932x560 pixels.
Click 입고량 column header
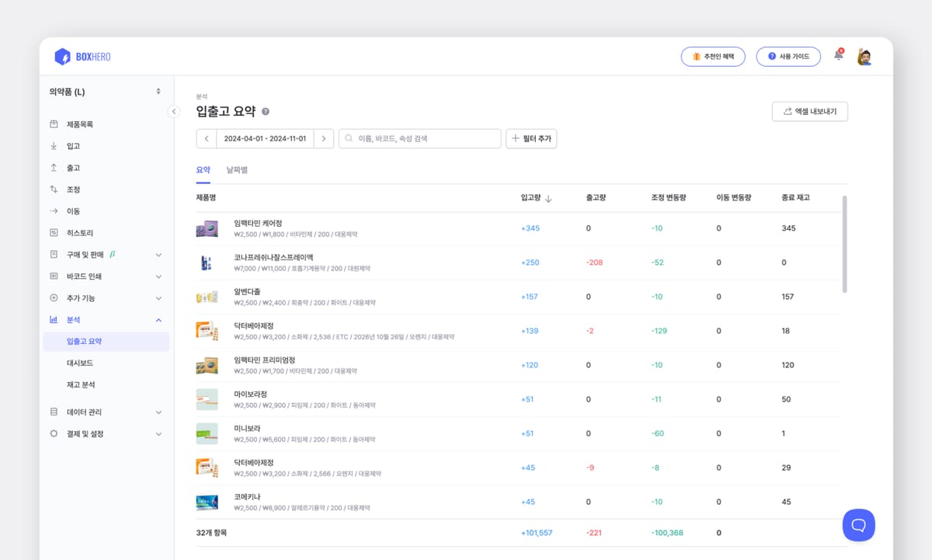click(531, 198)
